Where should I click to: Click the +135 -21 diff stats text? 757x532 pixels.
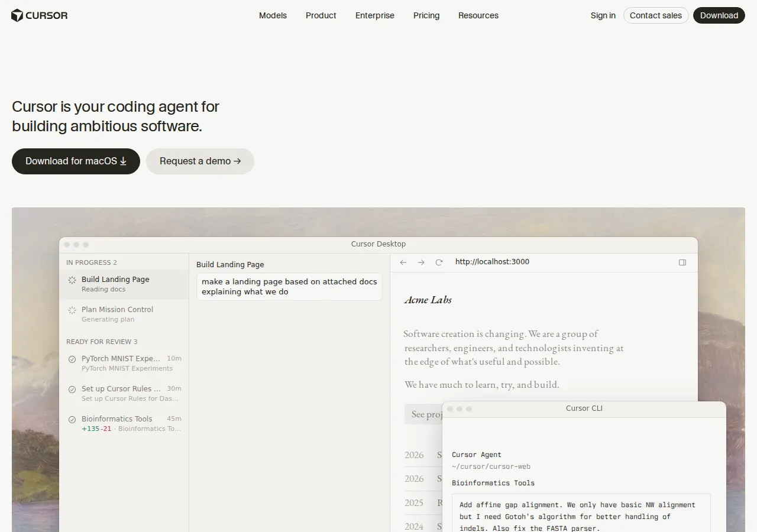[96, 429]
